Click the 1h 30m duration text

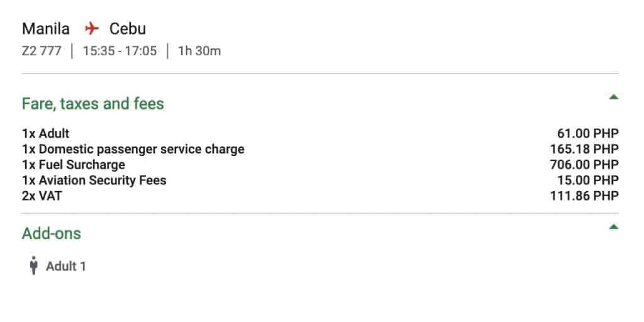[x=199, y=52]
